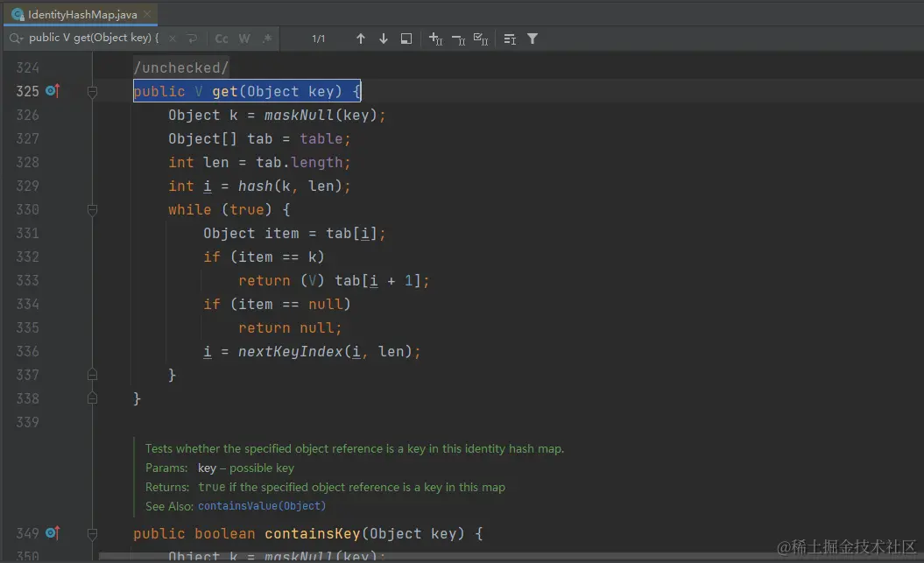Go to next occurrence with down arrow
Image resolution: width=924 pixels, height=563 pixels.
[x=383, y=39]
